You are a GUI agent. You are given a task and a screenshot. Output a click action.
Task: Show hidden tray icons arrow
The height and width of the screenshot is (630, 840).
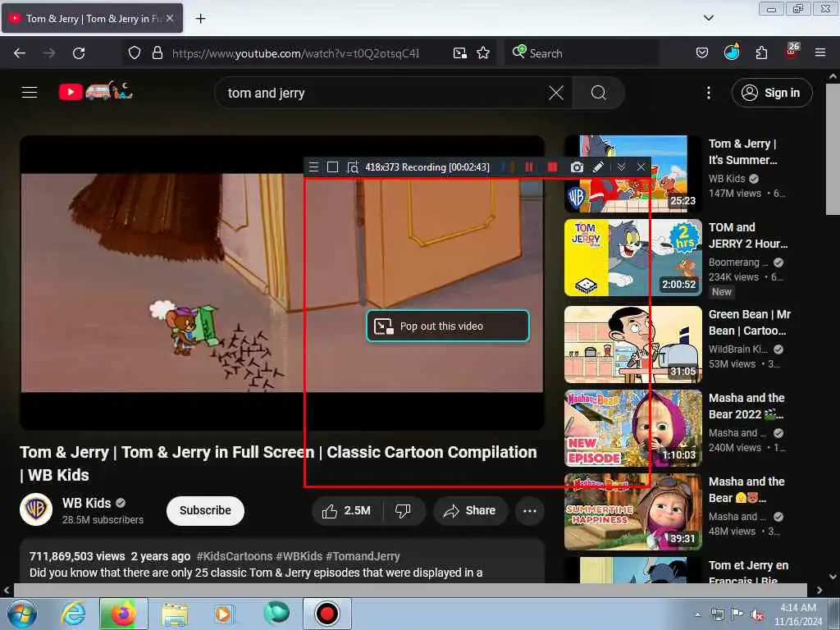tap(697, 615)
